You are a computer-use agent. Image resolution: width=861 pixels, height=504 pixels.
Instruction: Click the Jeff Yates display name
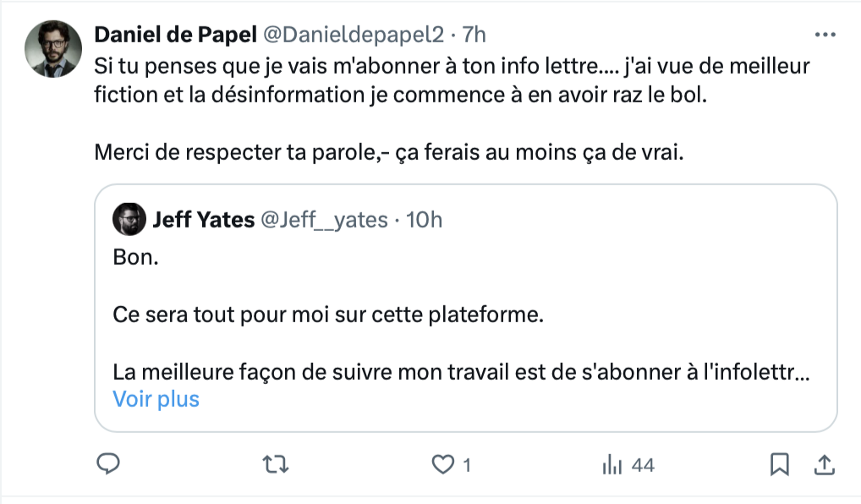pyautogui.click(x=204, y=220)
